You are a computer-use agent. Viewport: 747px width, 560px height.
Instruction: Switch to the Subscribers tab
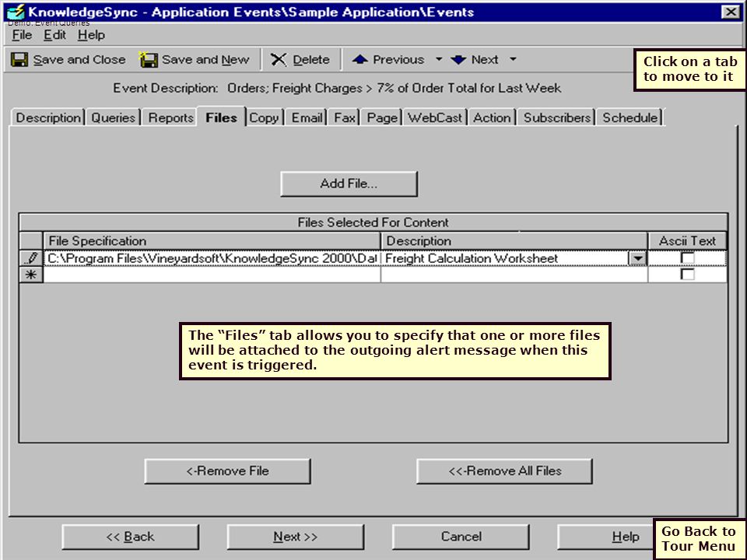pos(557,117)
